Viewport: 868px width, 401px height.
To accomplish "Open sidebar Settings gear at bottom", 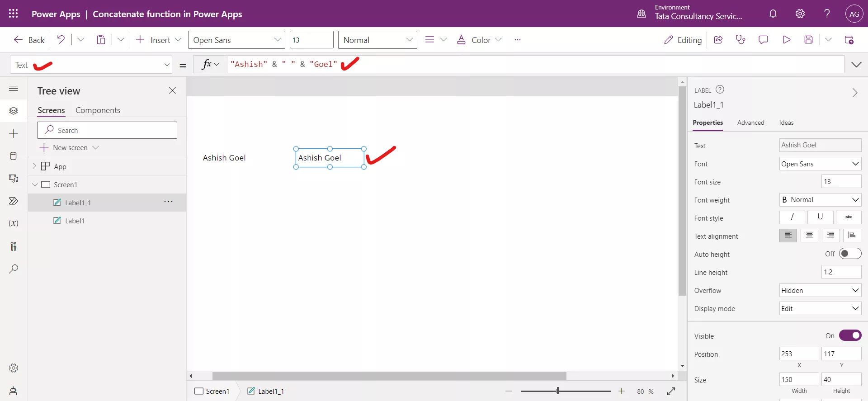I will click(x=14, y=368).
